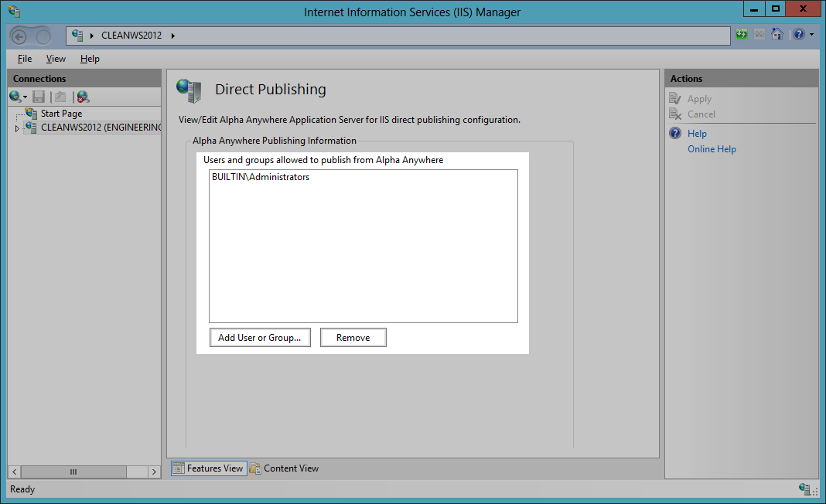Viewport: 826px width, 504px height.
Task: Click the Connections horizontal scrollbar thumb
Action: (73, 472)
